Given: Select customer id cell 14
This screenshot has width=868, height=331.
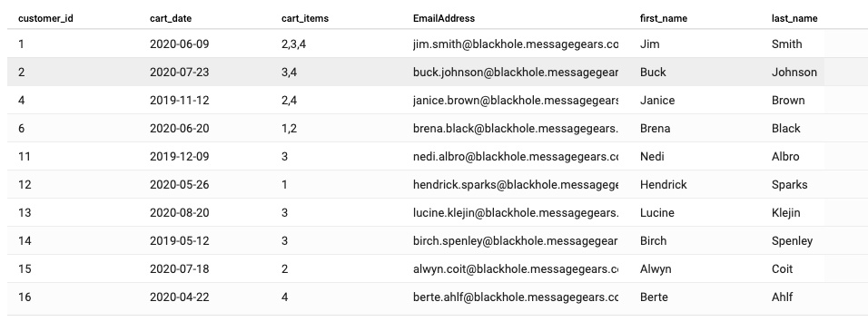Looking at the screenshot, I should click(25, 240).
